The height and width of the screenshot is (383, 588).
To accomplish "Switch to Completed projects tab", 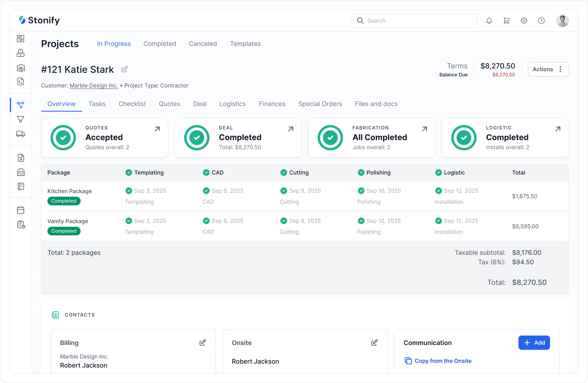I will (x=160, y=44).
